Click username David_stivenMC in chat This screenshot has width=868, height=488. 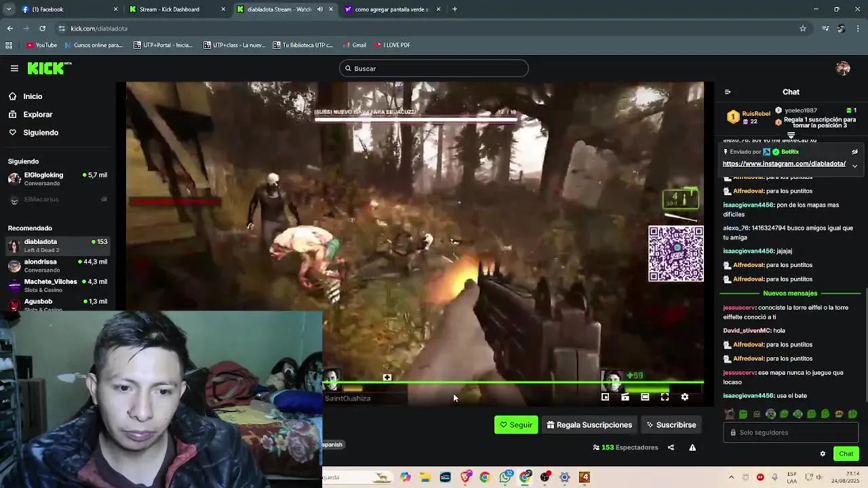(747, 331)
